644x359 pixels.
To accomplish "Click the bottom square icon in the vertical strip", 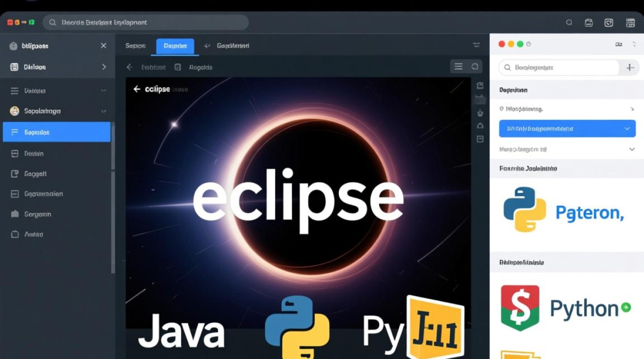I will pos(480,139).
